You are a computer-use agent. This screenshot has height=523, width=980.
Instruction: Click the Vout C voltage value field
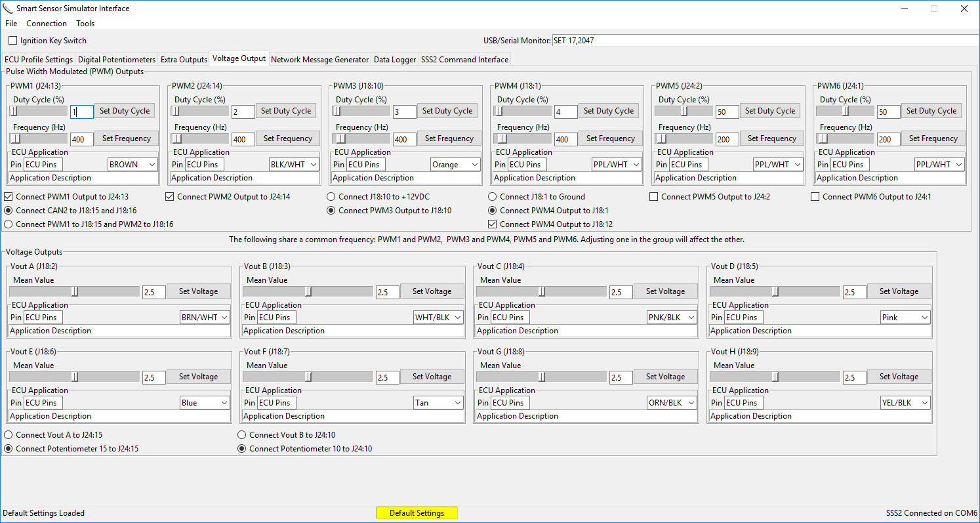pos(621,293)
